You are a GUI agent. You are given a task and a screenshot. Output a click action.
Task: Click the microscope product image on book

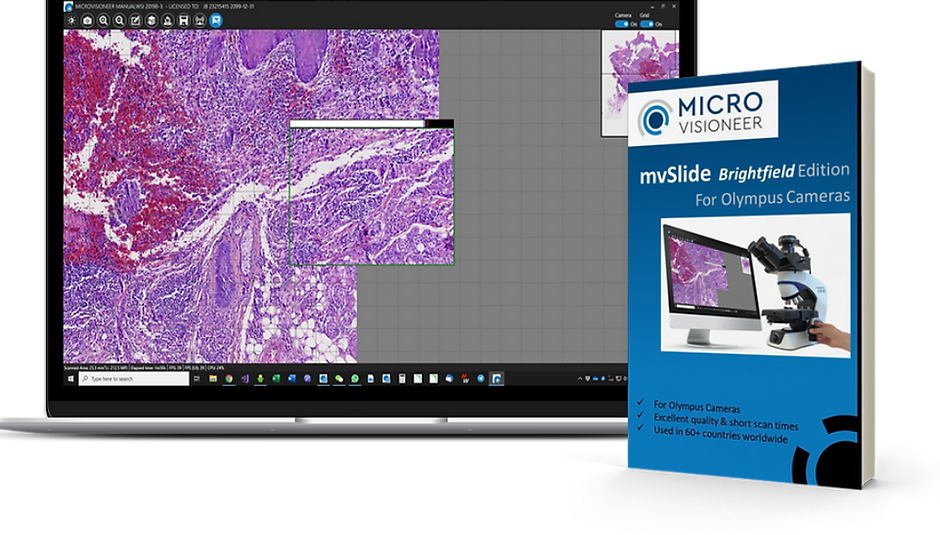coord(755,285)
